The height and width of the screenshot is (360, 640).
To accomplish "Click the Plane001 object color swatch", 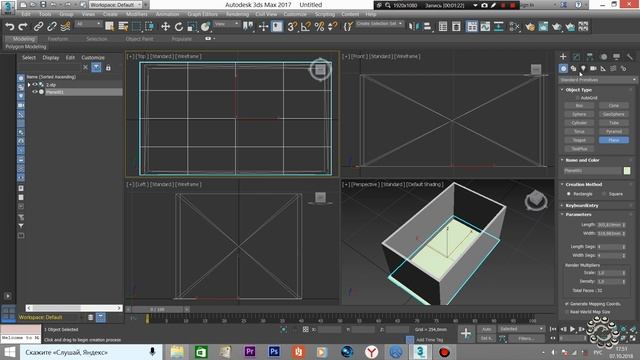I will coord(627,171).
